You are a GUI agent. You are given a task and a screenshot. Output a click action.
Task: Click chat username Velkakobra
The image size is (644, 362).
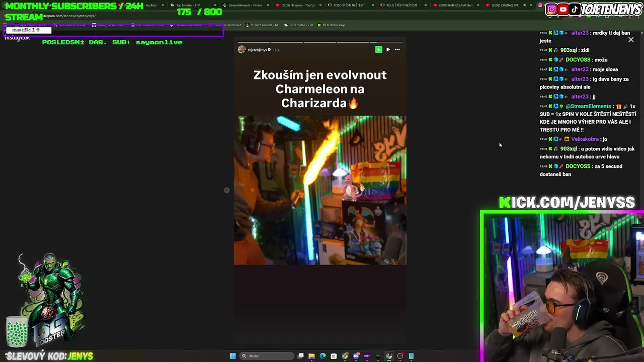pos(585,139)
